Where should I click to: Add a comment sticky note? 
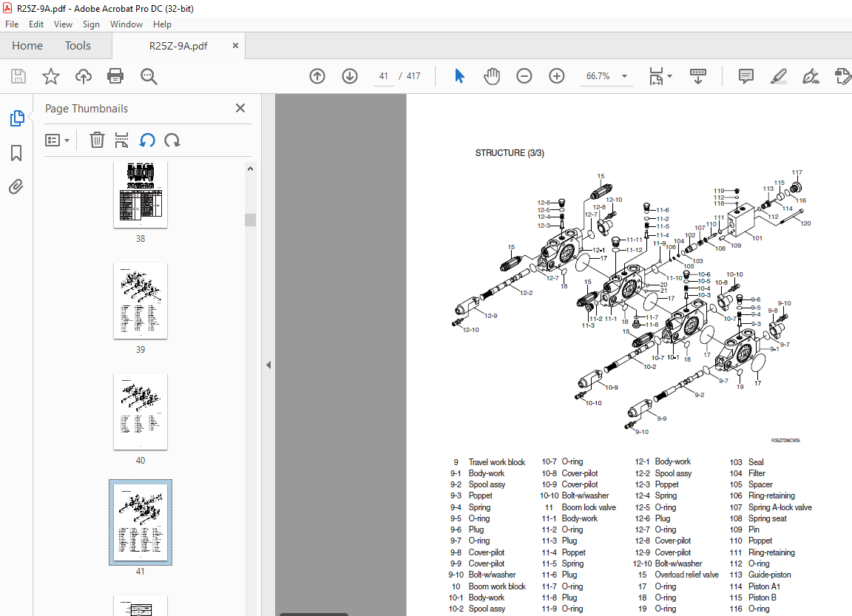click(x=746, y=76)
